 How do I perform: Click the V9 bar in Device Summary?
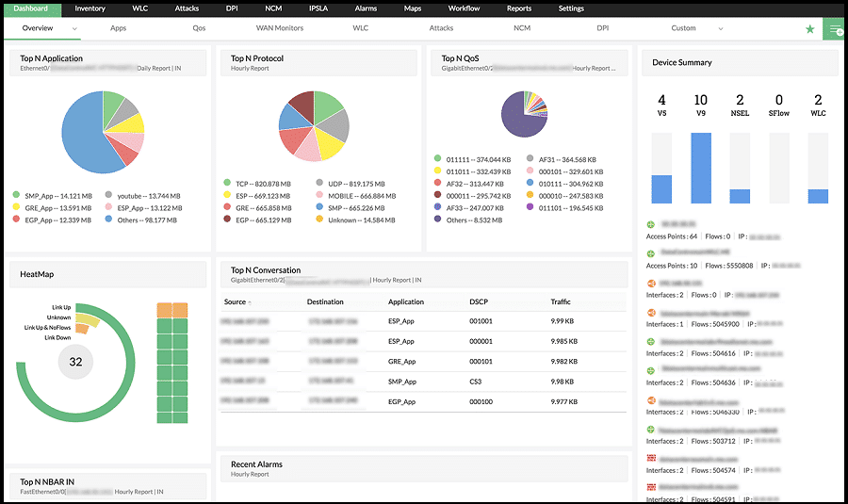coord(700,168)
